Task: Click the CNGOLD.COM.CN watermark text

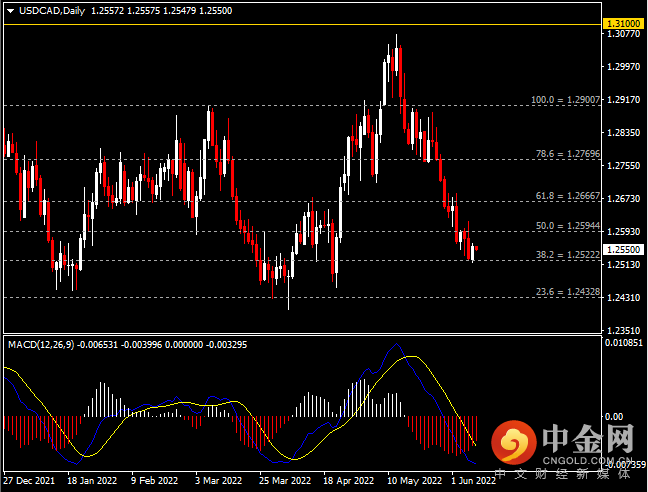Action: tap(587, 461)
